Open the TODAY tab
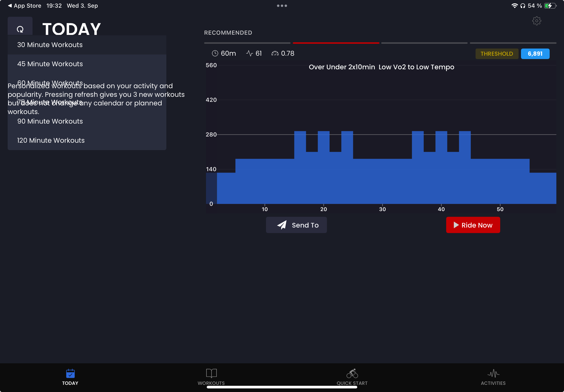 pos(70,377)
